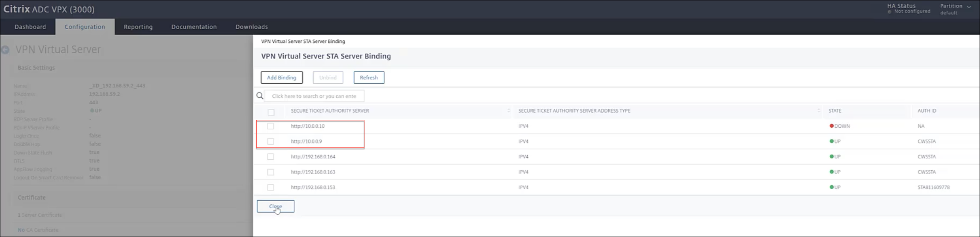Click the NA auth ID value
The image size is (980, 237).
pyautogui.click(x=921, y=126)
